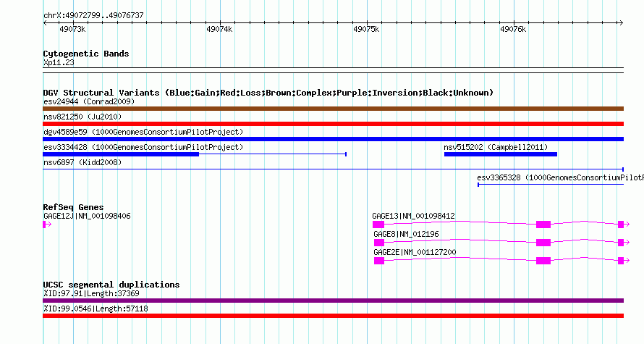Select the thick blue esv3334428 bar
The height and width of the screenshot is (344, 644).
click(121, 154)
